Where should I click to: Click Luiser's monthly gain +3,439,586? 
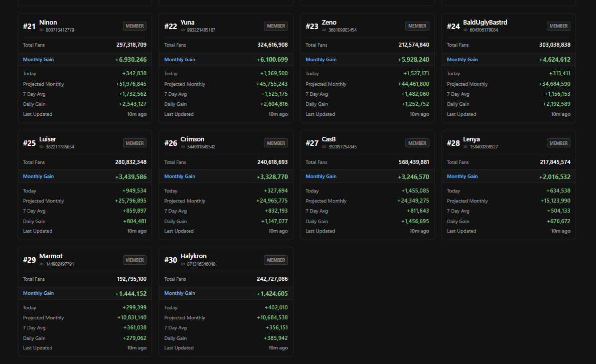pyautogui.click(x=131, y=176)
